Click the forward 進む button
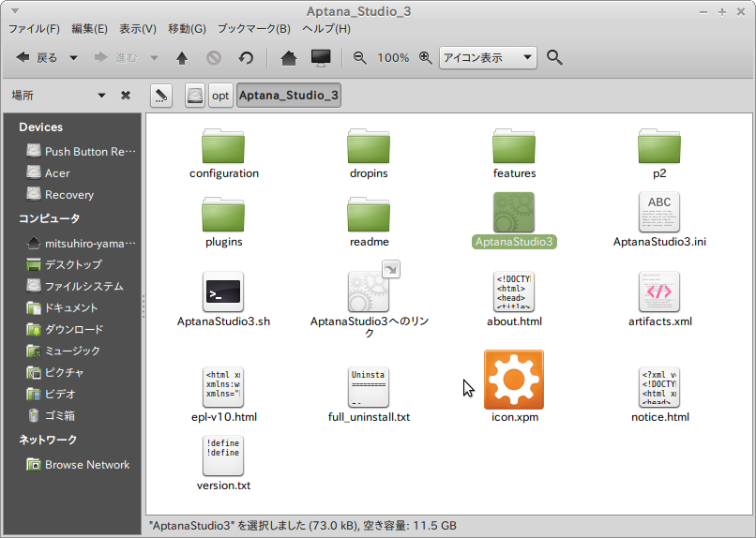The width and height of the screenshot is (756, 538). coord(115,58)
